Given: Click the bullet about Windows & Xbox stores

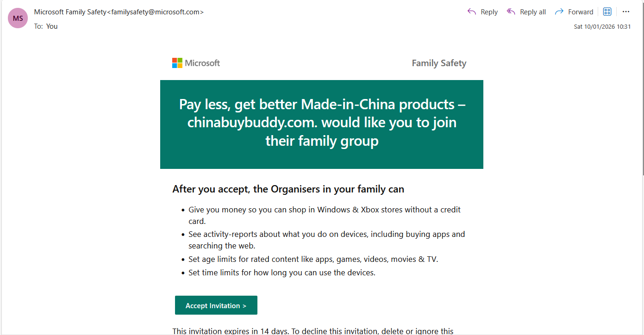Looking at the screenshot, I should click(x=324, y=210).
